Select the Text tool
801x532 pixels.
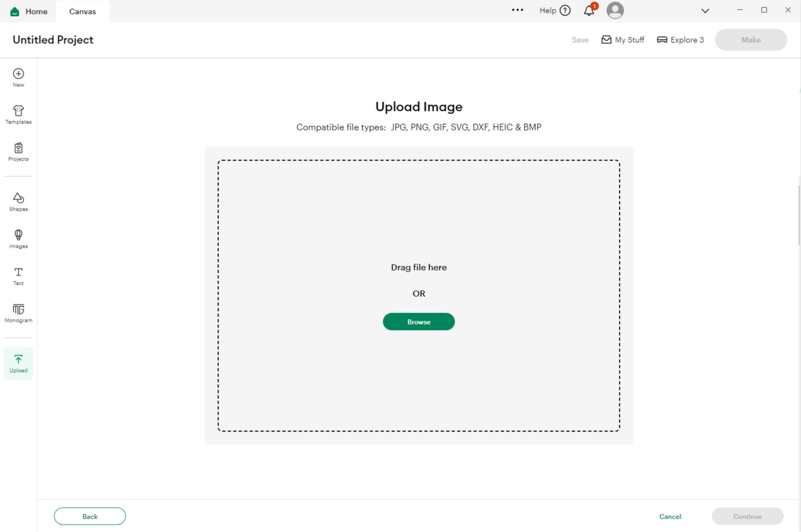(18, 276)
